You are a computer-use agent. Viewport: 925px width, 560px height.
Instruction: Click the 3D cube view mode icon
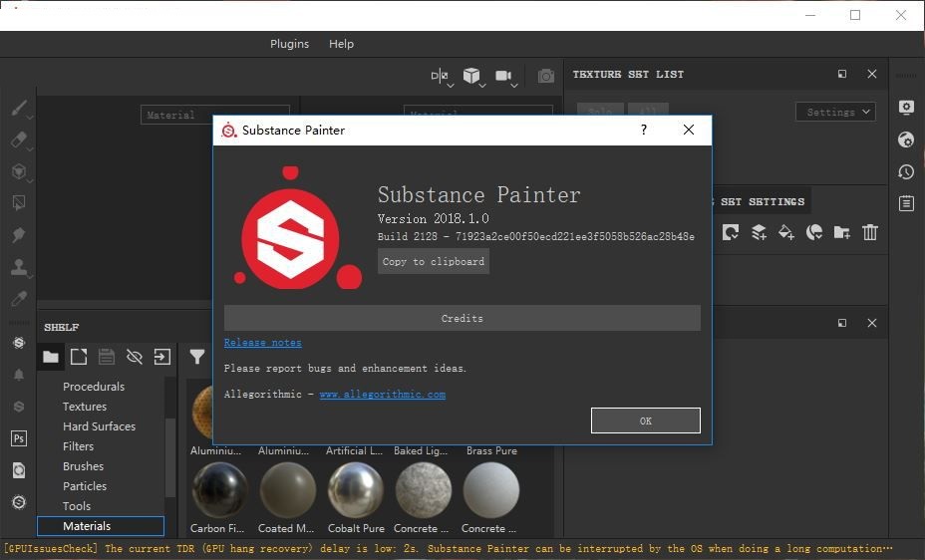(x=470, y=76)
